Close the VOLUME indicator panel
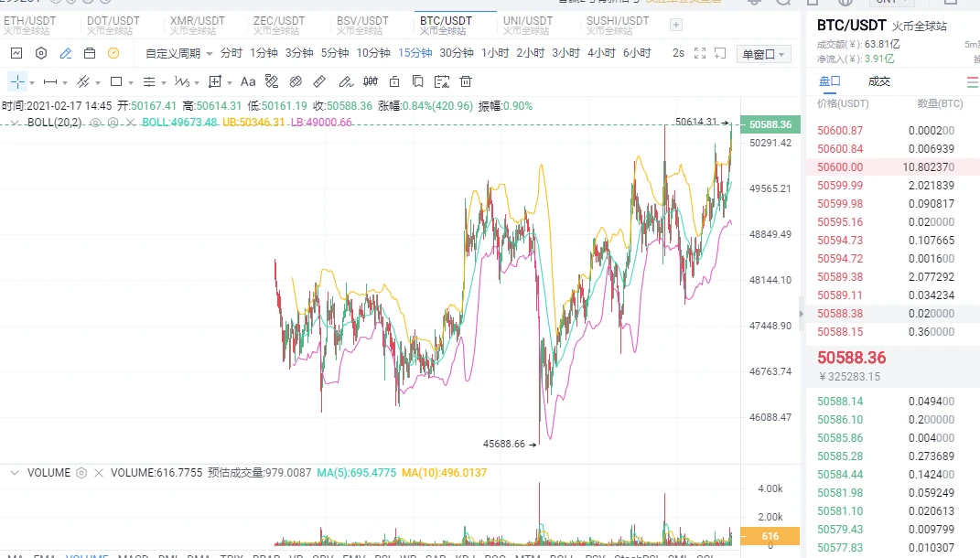The height and width of the screenshot is (558, 980). click(x=99, y=473)
